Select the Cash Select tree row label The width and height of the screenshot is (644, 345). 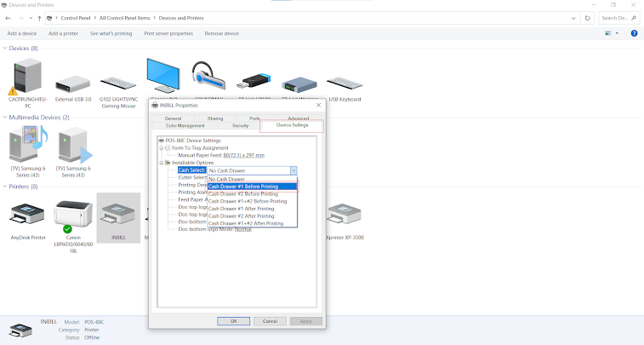tap(191, 170)
